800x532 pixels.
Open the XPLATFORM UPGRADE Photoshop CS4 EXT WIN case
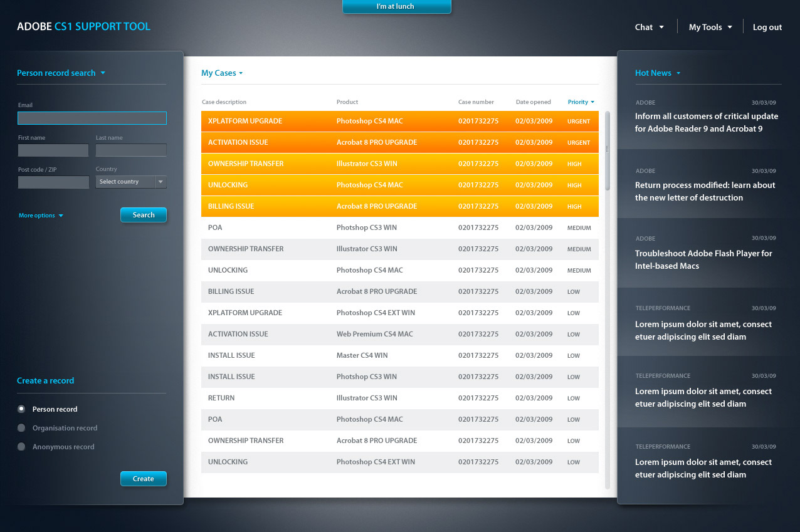pyautogui.click(x=400, y=313)
